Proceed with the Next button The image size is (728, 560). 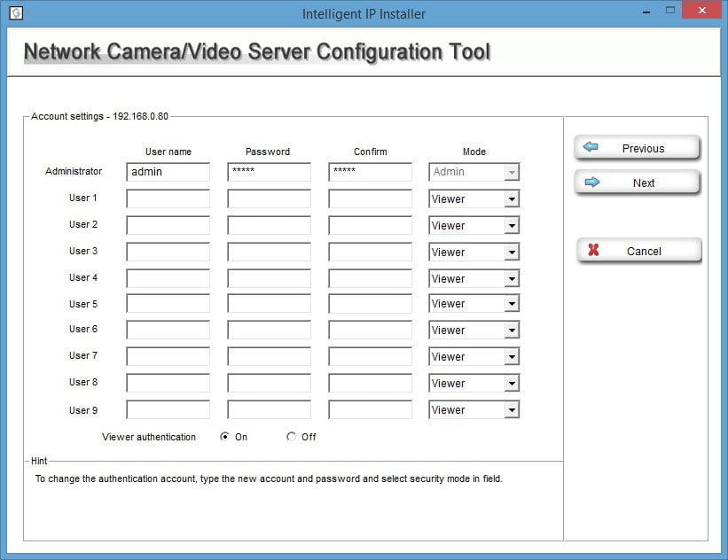[x=637, y=183]
